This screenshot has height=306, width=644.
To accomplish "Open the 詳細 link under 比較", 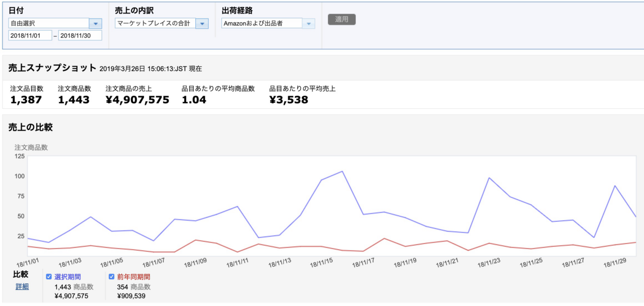I will [22, 286].
